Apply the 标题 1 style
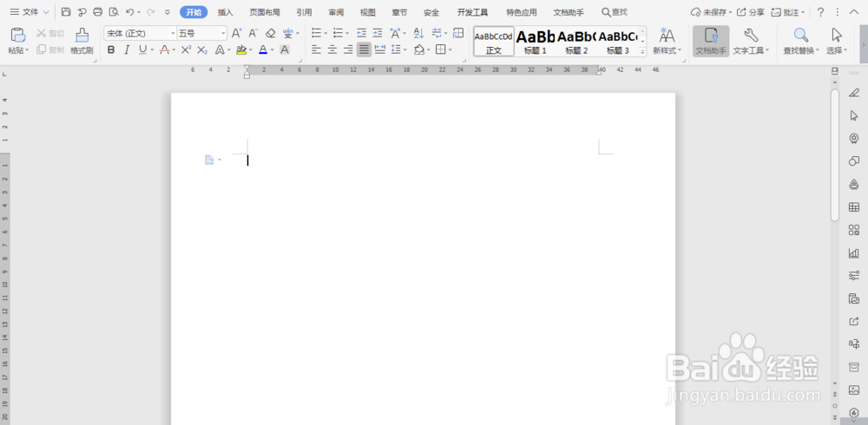 point(536,41)
